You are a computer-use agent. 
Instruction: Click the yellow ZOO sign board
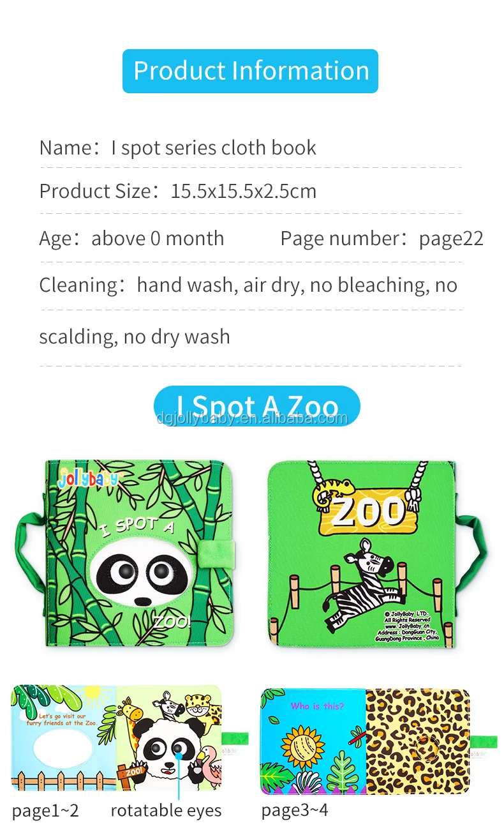tap(368, 511)
